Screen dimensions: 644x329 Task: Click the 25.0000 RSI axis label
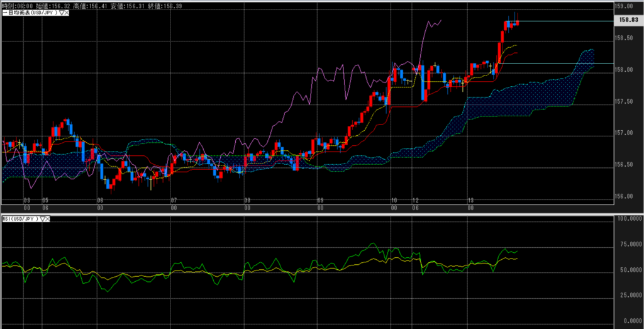point(628,294)
